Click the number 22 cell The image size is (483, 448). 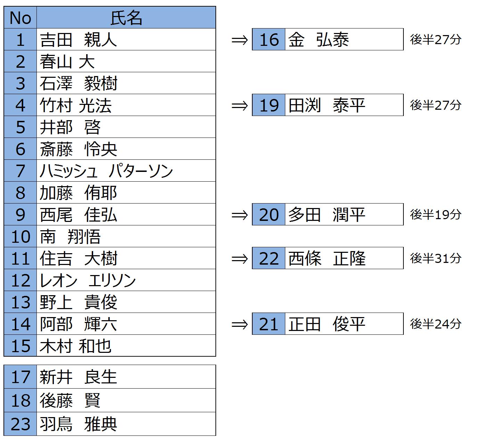(x=269, y=258)
